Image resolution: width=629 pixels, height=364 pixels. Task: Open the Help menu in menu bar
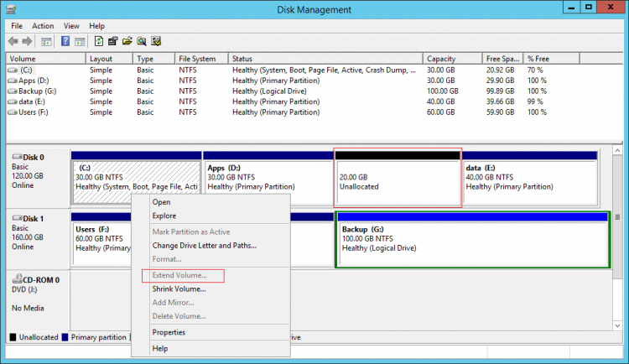pyautogui.click(x=96, y=26)
